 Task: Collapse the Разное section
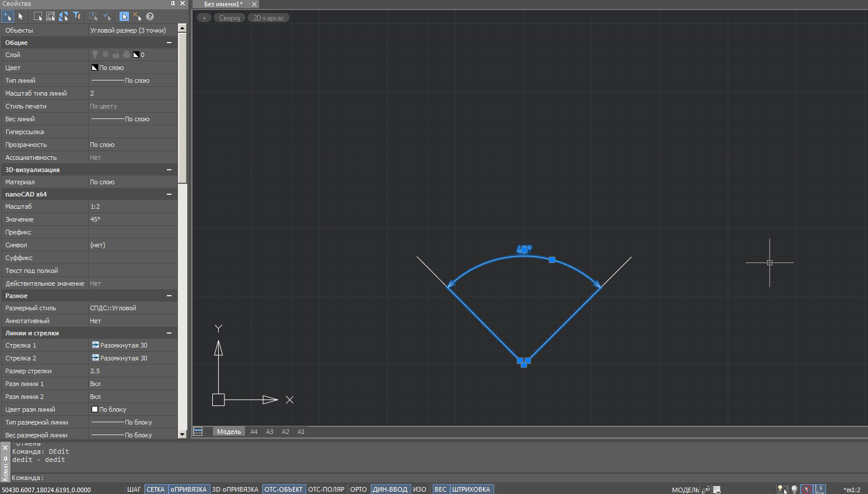tap(169, 296)
